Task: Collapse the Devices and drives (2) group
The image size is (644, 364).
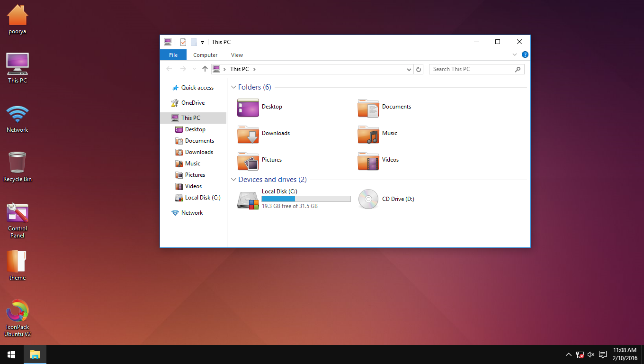Action: pos(233,180)
